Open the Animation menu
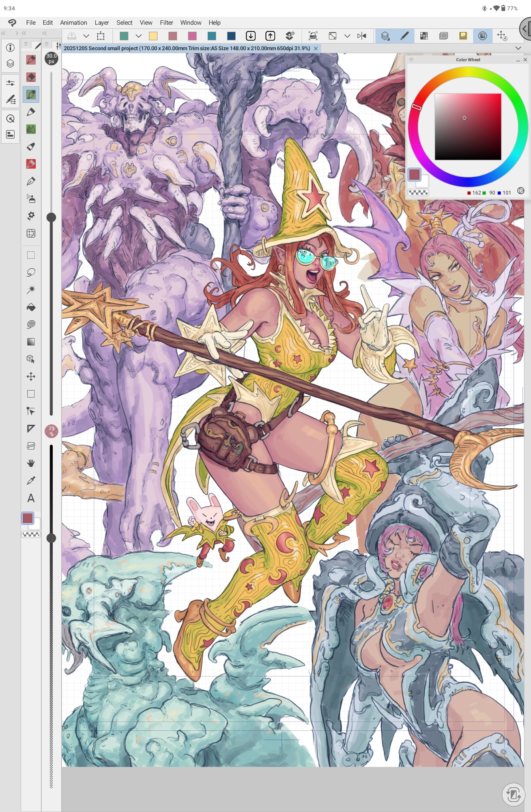 click(x=73, y=23)
